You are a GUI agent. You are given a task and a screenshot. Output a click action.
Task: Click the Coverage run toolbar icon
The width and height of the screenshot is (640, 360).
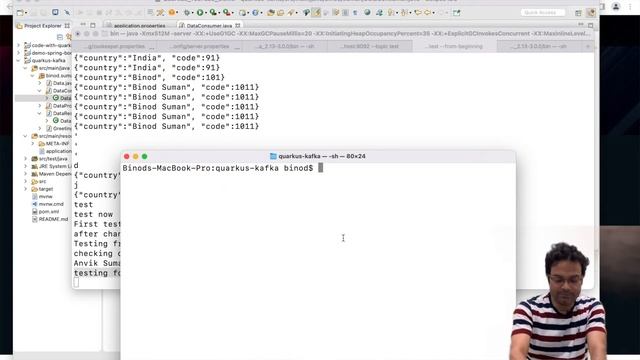213,13
